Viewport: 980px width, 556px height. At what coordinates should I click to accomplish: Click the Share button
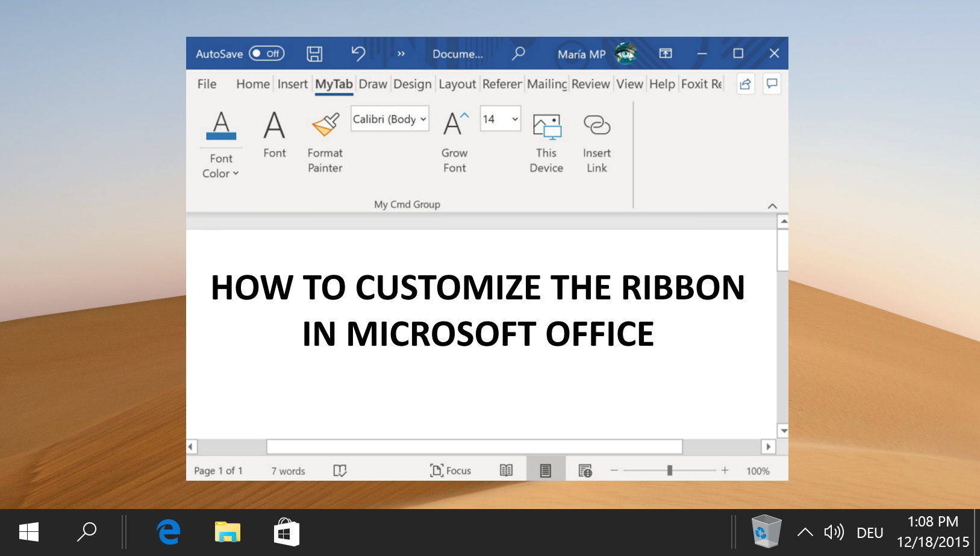click(x=746, y=84)
